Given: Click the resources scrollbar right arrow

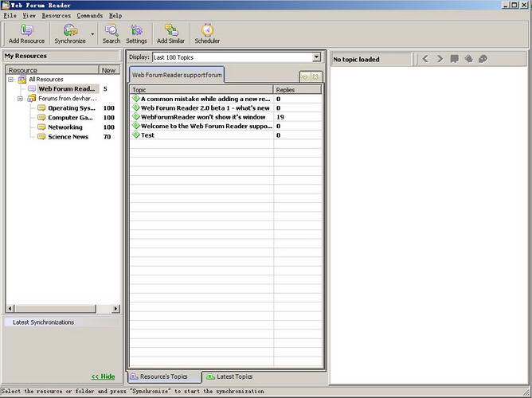Looking at the screenshot, I should tap(116, 309).
